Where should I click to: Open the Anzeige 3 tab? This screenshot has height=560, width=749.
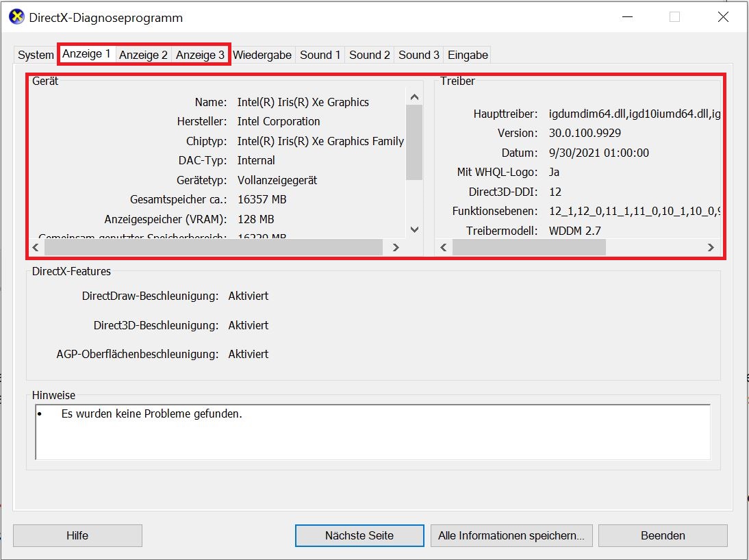(200, 55)
